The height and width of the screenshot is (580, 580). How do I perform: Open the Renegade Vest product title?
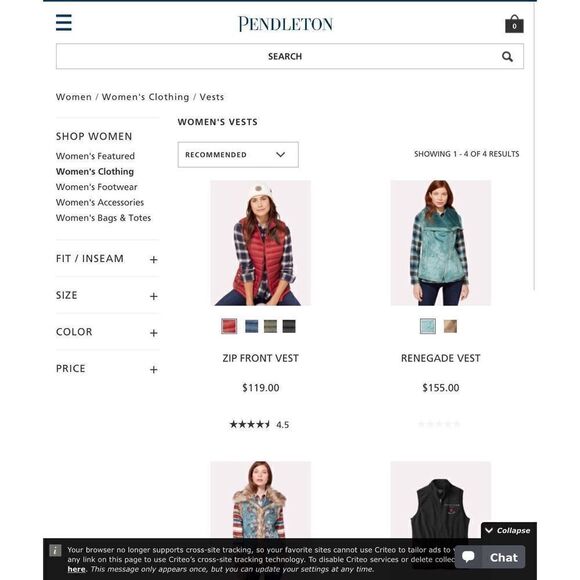[441, 358]
